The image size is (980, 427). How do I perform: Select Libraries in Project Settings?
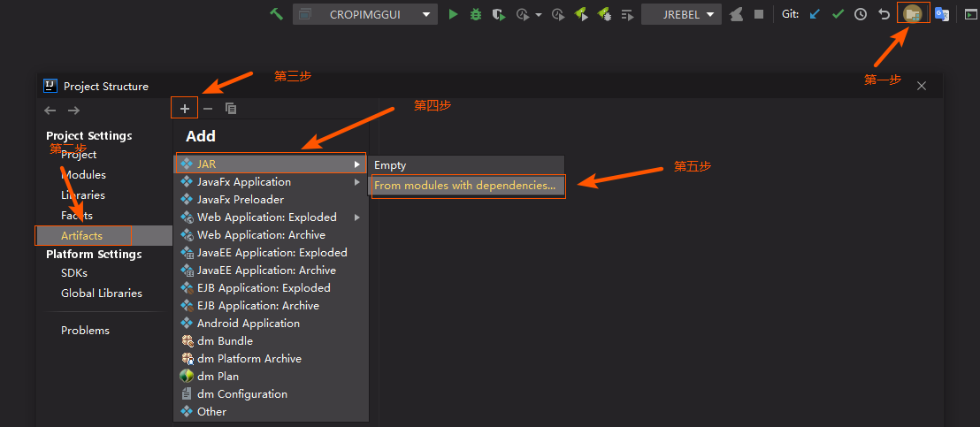pos(83,194)
